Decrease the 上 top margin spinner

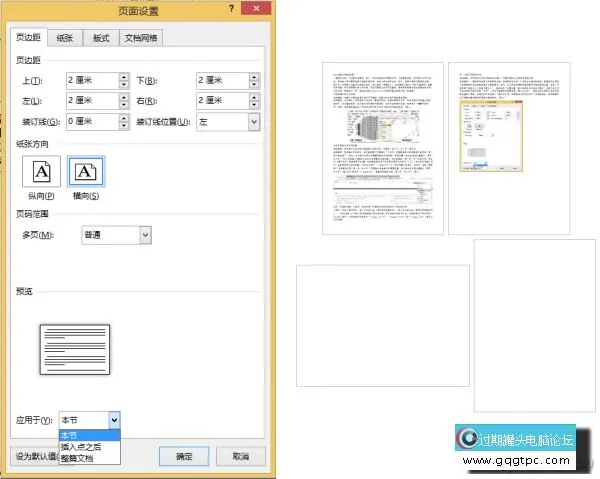click(124, 85)
